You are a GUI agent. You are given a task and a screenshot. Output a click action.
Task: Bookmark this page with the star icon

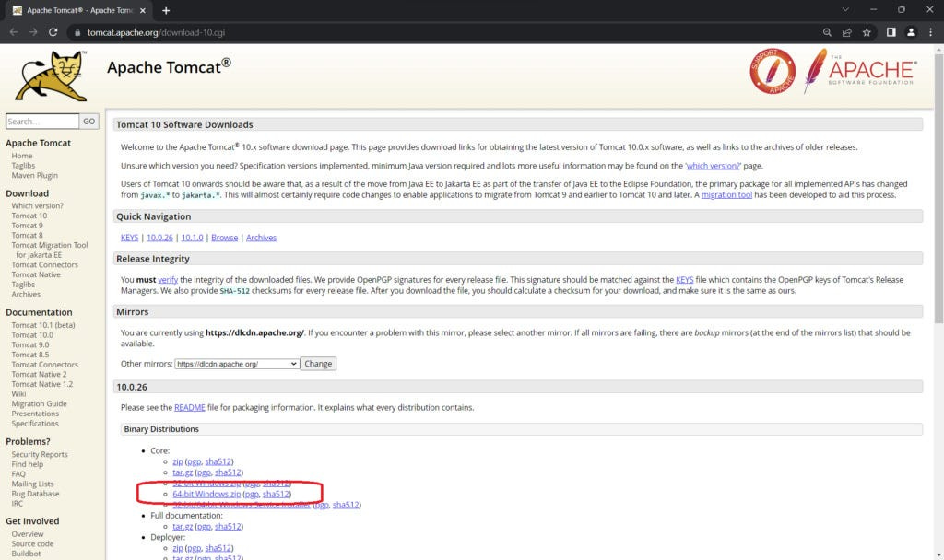[867, 32]
